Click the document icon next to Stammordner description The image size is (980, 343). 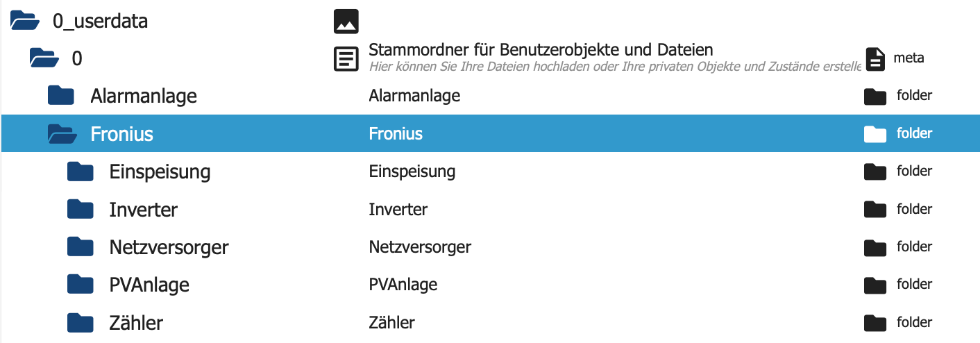pos(346,59)
